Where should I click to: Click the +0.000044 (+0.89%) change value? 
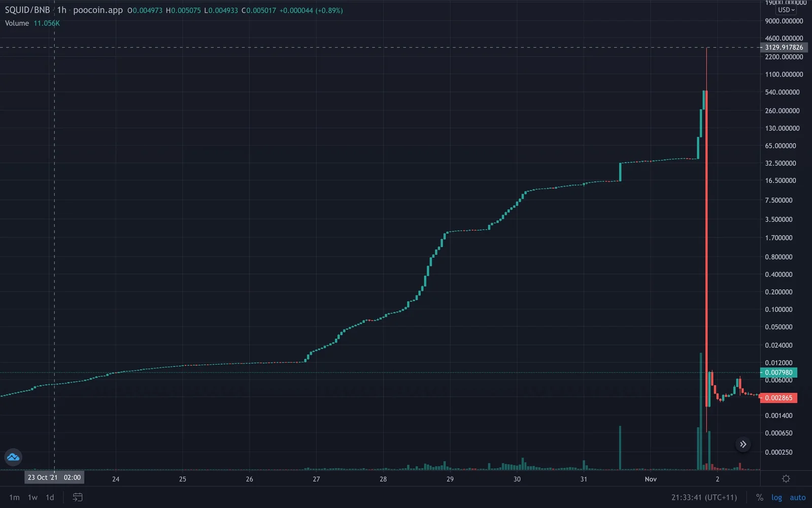pyautogui.click(x=311, y=10)
